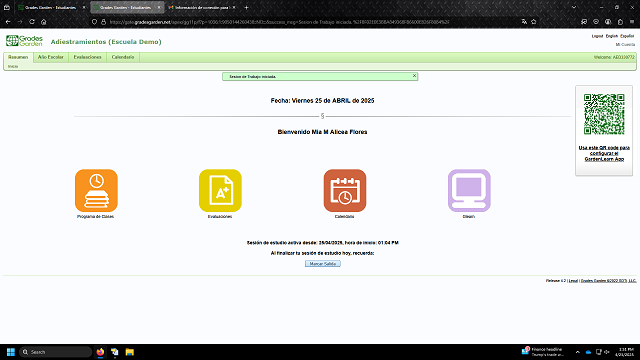Select the Resumen tab
Screen dimensions: 640x360
(x=18, y=57)
